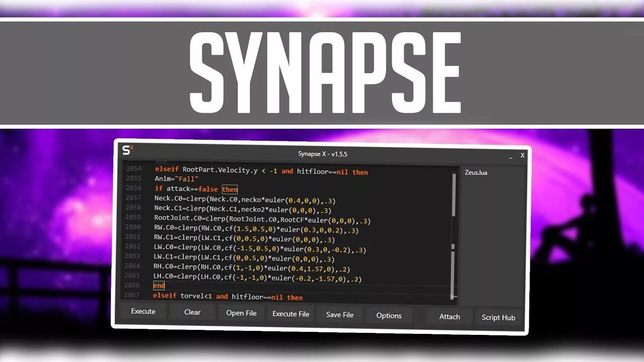Close the Synapse X window
The width and height of the screenshot is (644, 362).
point(522,155)
